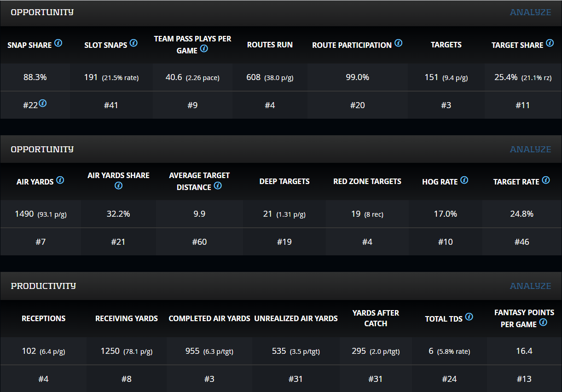Click the Average Target Distance info icon
562x392 pixels.
[218, 186]
